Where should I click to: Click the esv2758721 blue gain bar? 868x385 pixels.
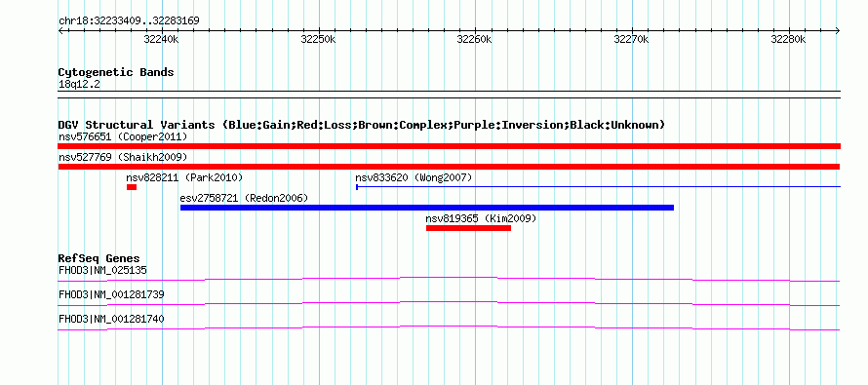[427, 208]
